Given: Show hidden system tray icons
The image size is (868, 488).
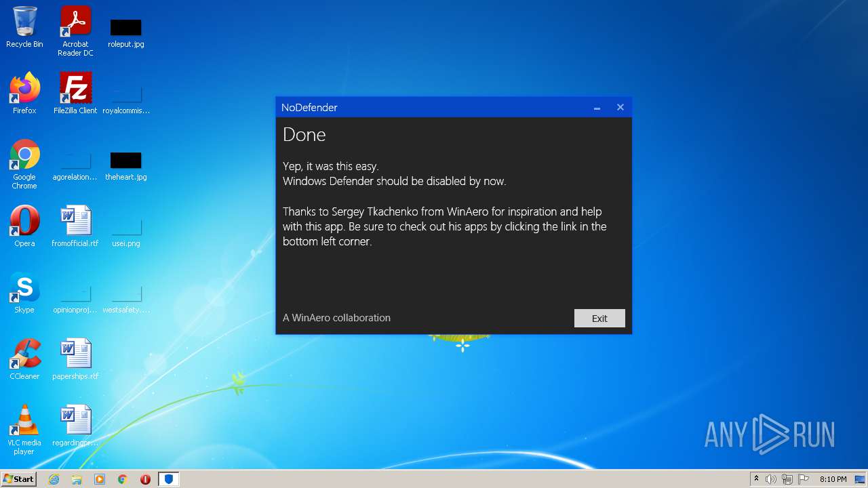Looking at the screenshot, I should click(x=756, y=479).
